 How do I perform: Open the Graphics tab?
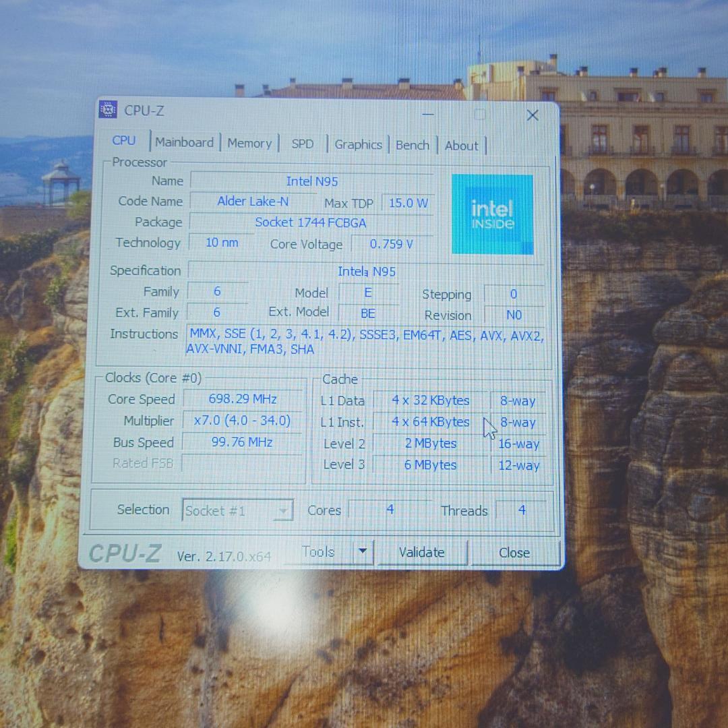coord(358,144)
